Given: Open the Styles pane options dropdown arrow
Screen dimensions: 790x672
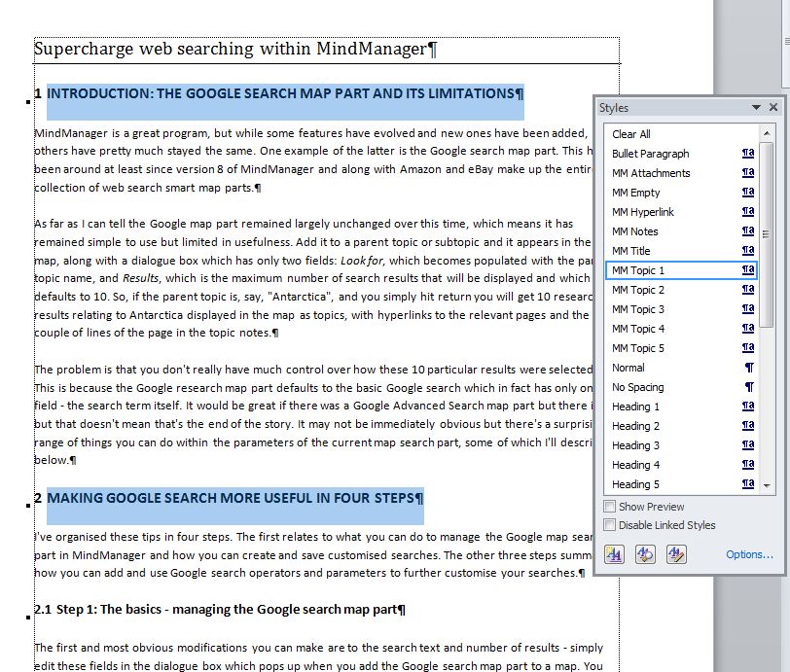Looking at the screenshot, I should point(756,108).
